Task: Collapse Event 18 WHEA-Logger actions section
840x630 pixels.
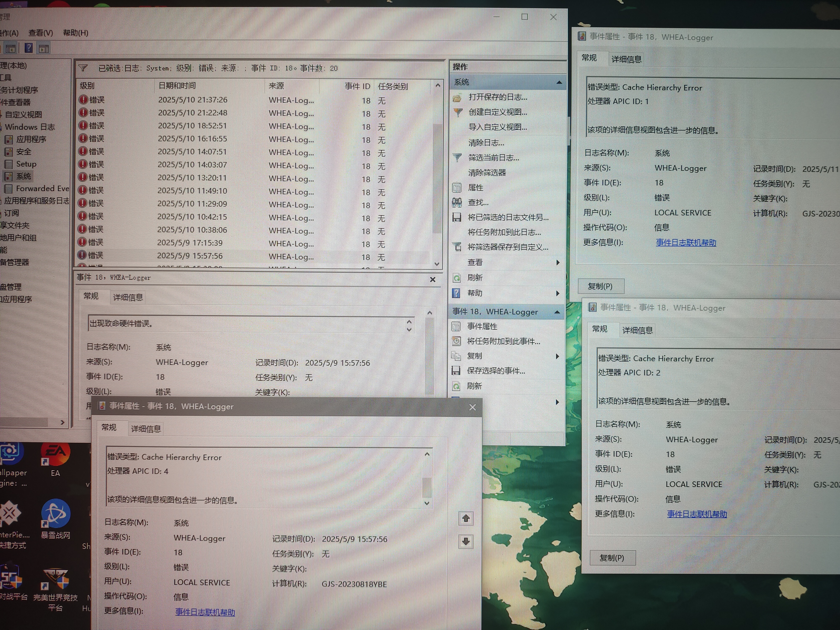Action: 557,312
